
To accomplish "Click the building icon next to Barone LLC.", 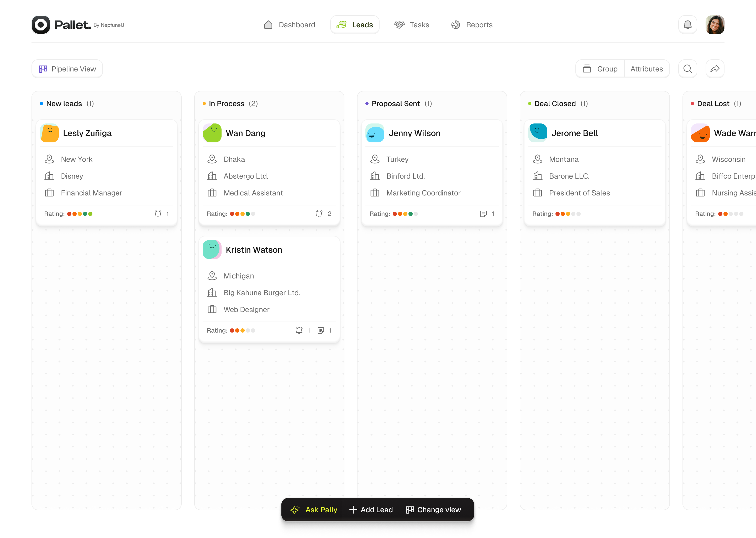I will (x=538, y=176).
